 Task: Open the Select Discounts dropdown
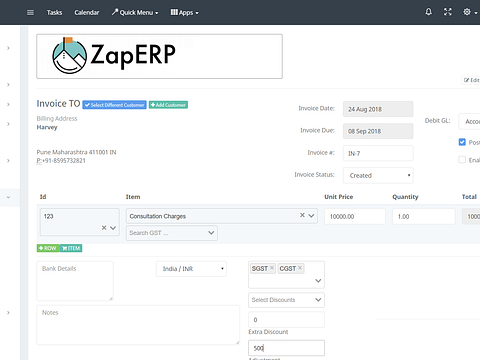click(286, 300)
